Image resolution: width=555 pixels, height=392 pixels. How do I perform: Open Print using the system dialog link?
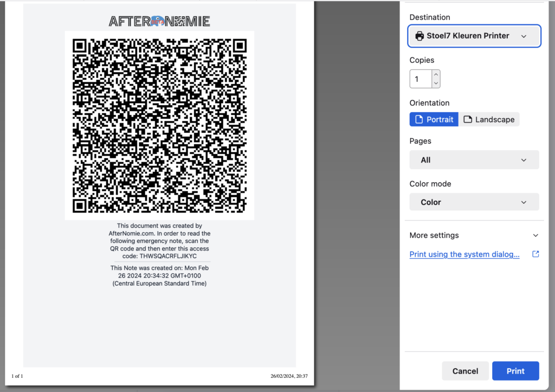tap(464, 254)
